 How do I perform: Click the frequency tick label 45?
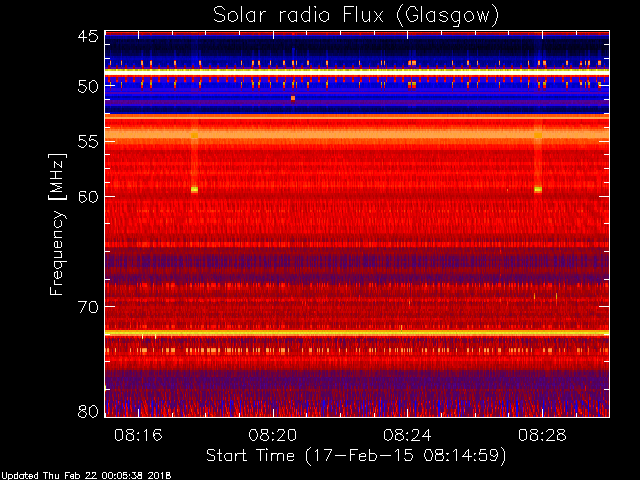pos(88,37)
